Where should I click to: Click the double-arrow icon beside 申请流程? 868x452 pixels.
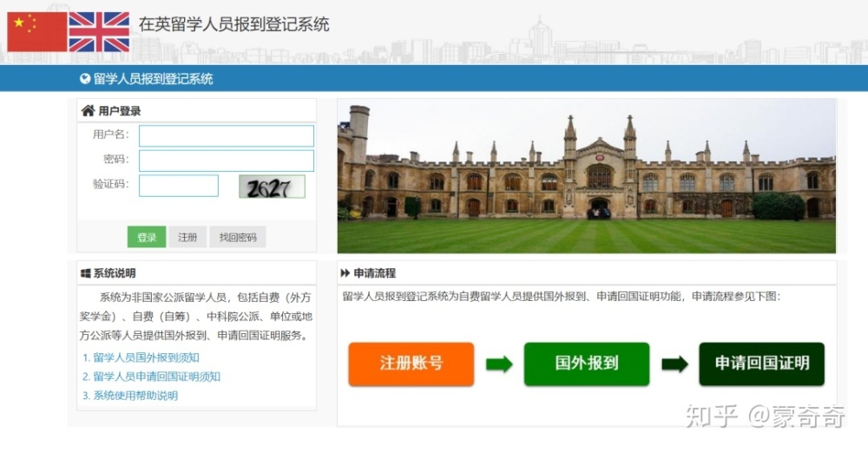(345, 273)
